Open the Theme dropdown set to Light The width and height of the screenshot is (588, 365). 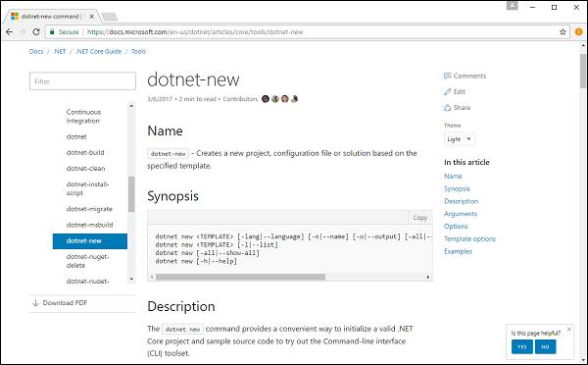pyautogui.click(x=460, y=139)
